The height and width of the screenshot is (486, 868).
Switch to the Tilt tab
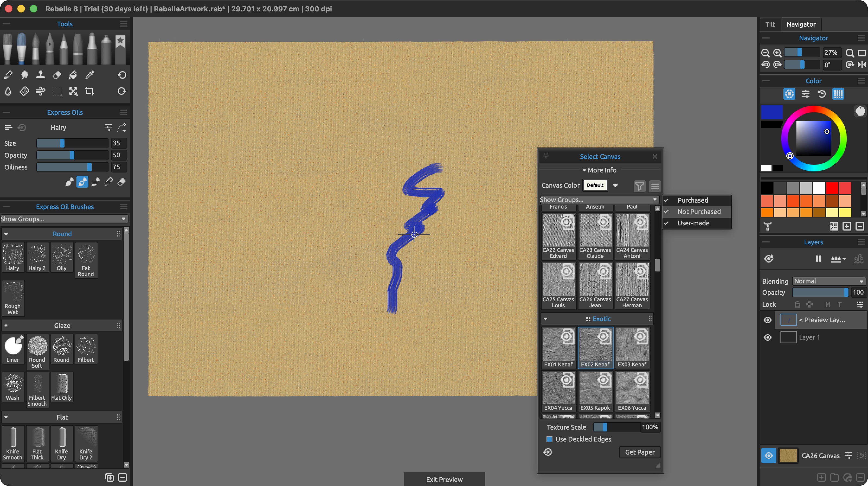770,24
